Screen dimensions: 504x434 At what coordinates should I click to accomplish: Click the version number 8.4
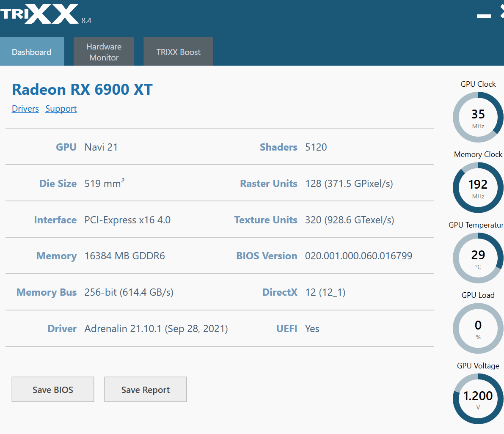86,21
